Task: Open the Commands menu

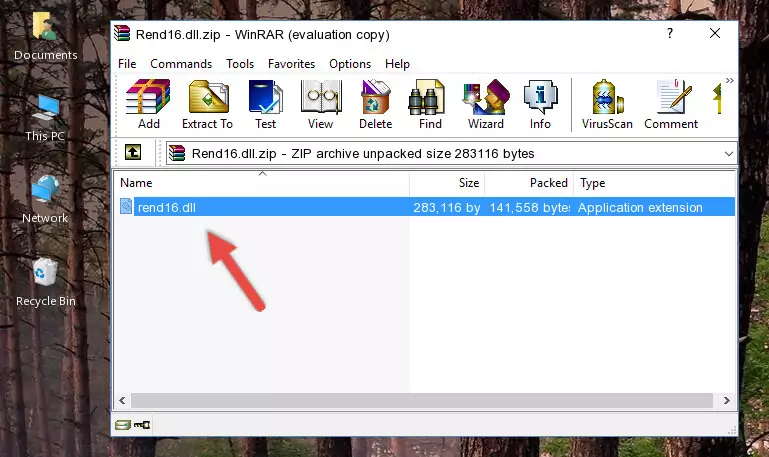Action: (181, 64)
